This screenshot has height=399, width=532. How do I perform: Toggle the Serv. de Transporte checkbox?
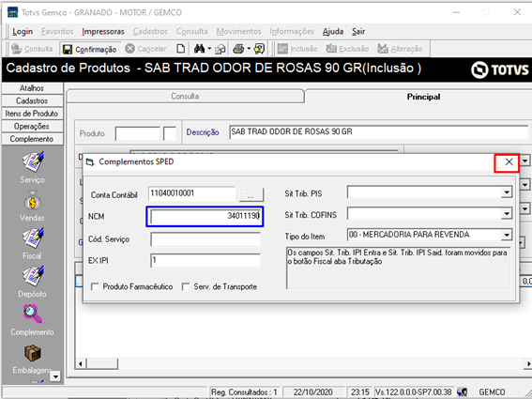186,287
